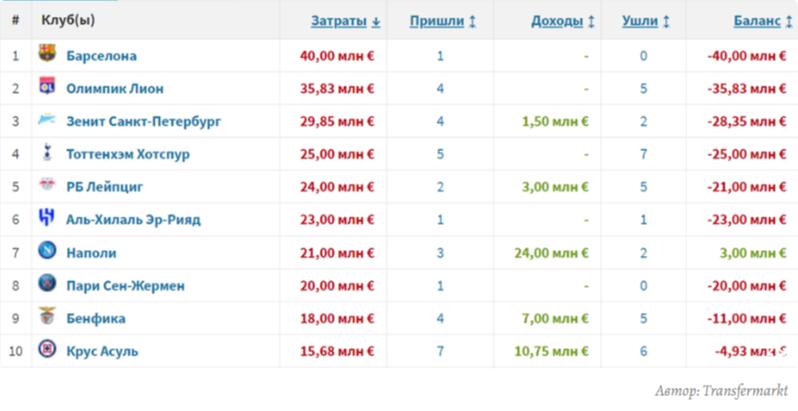Viewport: 798px width, 411px height.
Task: Click the Olympique Lyon crest icon
Action: click(x=47, y=87)
